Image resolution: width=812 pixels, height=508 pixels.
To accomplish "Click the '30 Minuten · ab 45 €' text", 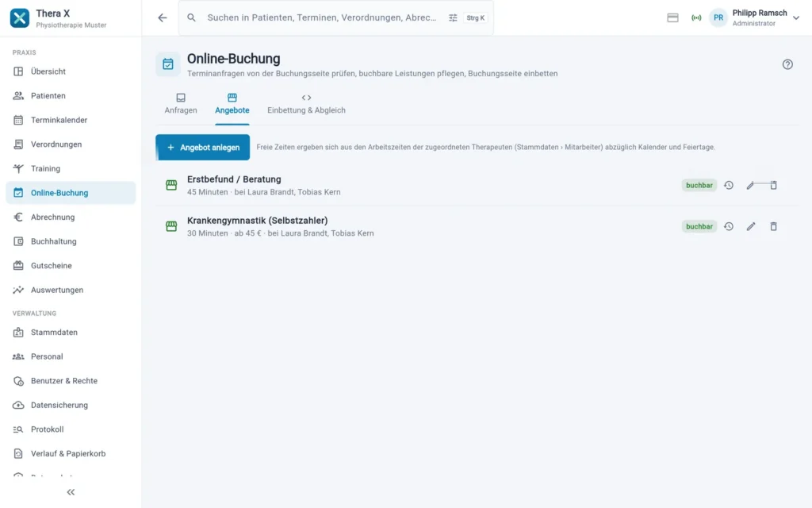I will click(224, 234).
